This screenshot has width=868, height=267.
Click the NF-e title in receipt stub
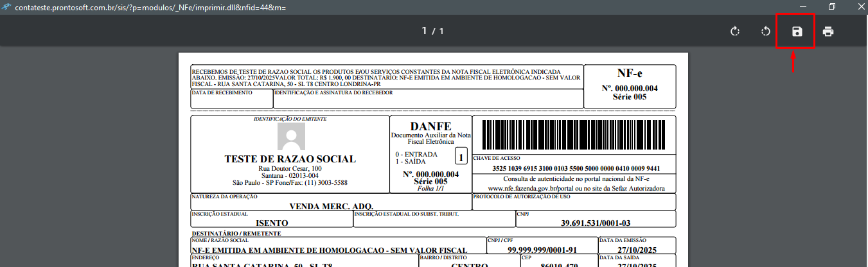pos(630,73)
